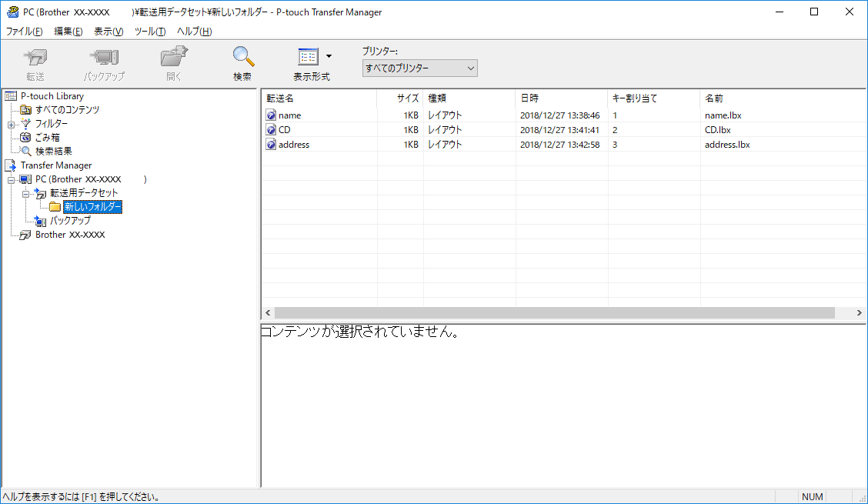Click the address layout file icon
The height and width of the screenshot is (504, 868).
(271, 145)
